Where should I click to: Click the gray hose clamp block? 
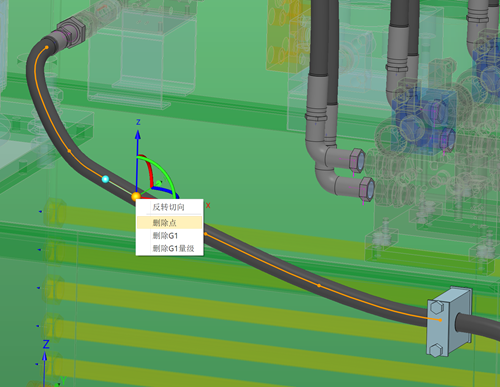[x=449, y=322]
